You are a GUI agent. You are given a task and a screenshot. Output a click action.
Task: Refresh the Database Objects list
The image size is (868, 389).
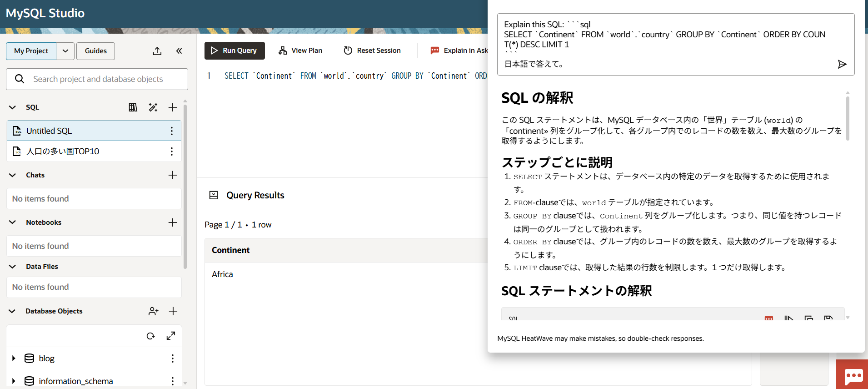tap(150, 336)
